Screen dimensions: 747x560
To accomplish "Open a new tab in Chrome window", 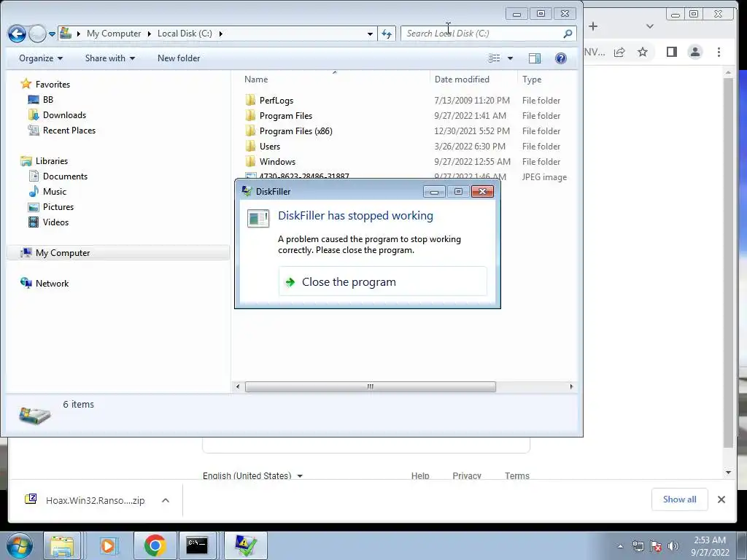I will pos(592,27).
